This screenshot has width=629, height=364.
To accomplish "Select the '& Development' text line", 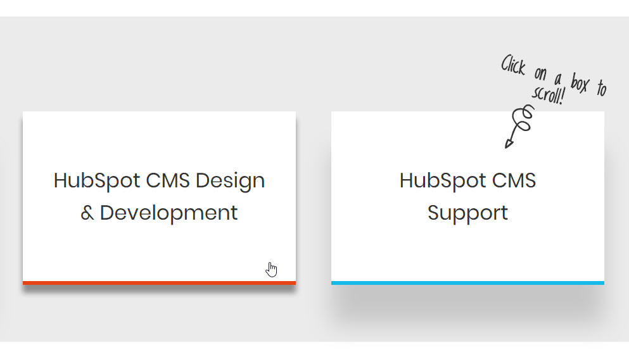I will [x=159, y=212].
